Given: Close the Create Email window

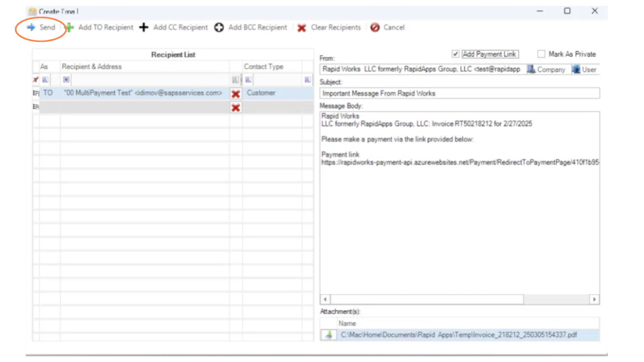Looking at the screenshot, I should 594,11.
